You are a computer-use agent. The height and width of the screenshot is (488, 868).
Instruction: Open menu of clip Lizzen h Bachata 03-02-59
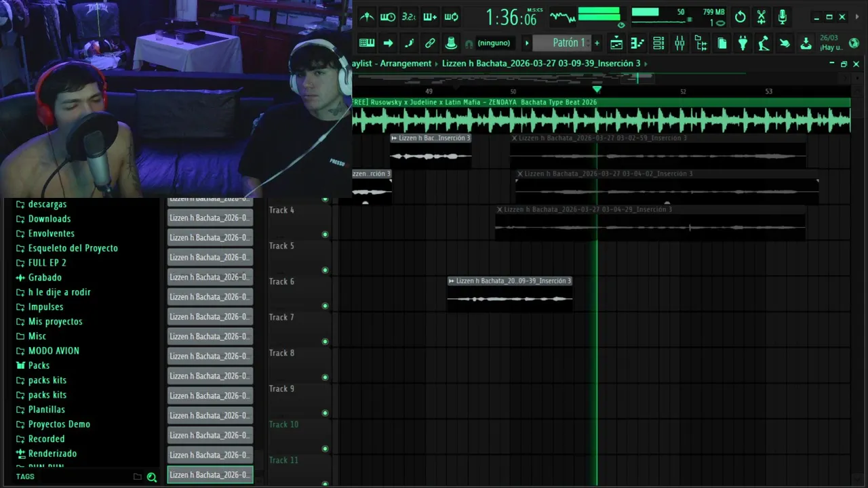click(514, 138)
